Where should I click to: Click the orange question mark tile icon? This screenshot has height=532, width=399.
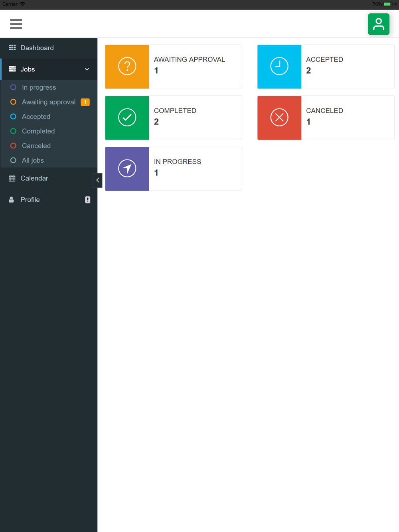(x=127, y=66)
